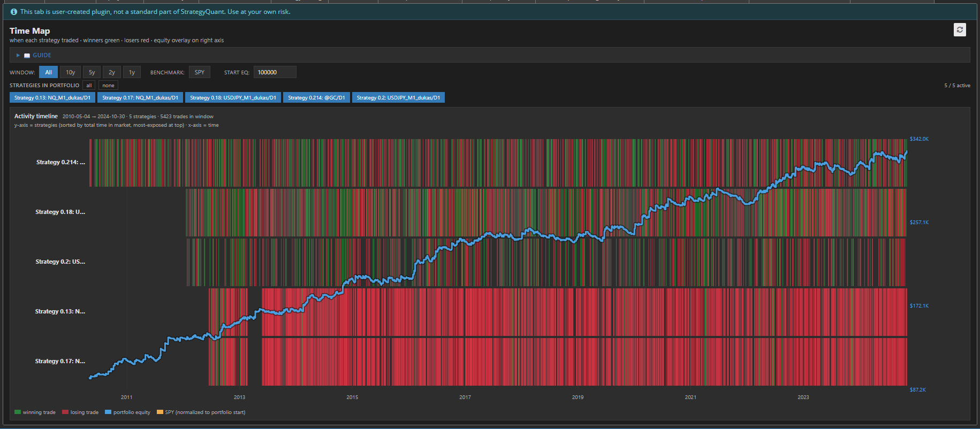The image size is (980, 429).
Task: Click the refresh icon at top right
Action: point(960,30)
